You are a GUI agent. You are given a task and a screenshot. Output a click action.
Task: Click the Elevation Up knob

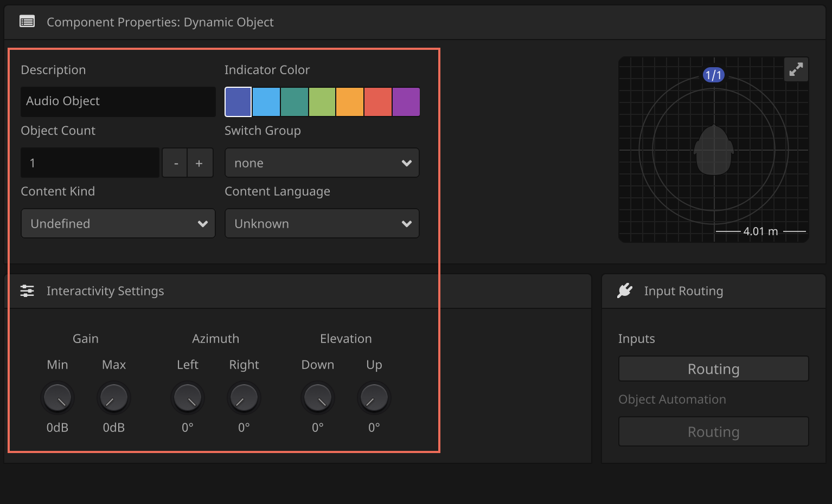click(374, 398)
